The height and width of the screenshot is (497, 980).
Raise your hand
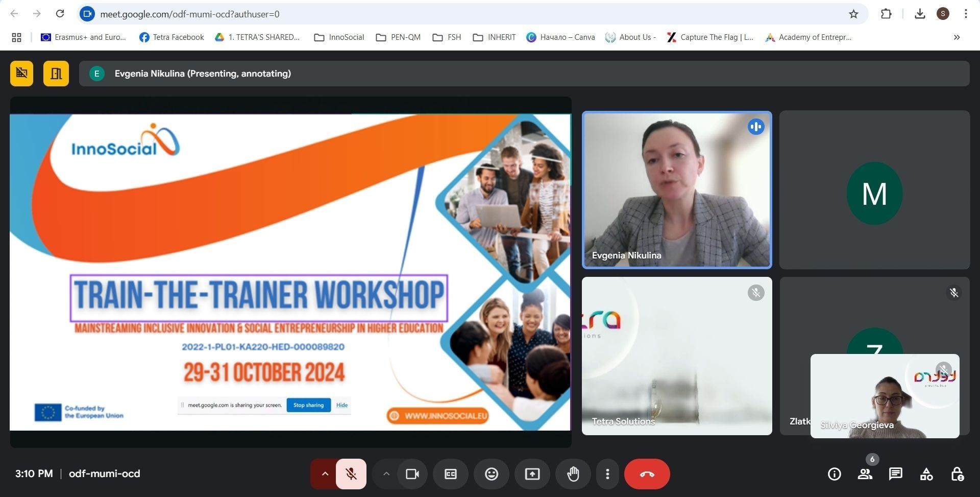tap(573, 474)
